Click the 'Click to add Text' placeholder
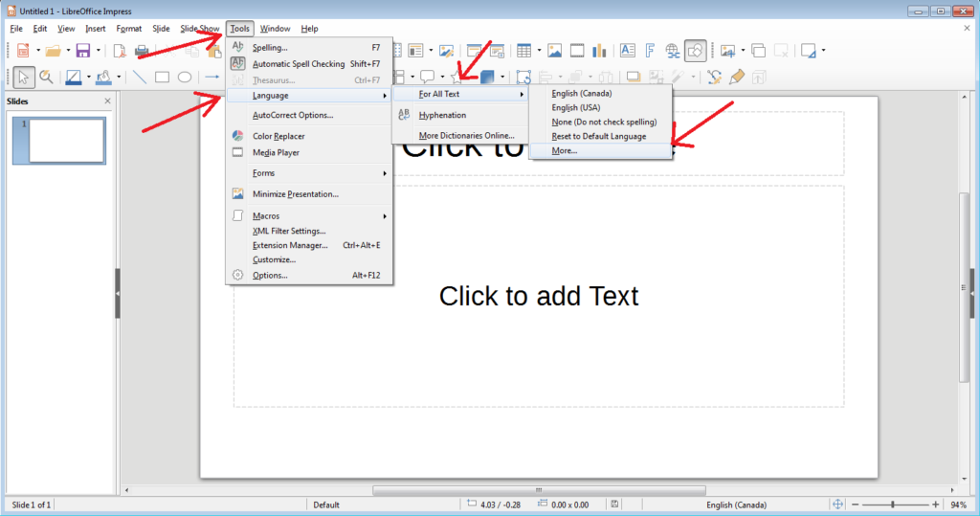The width and height of the screenshot is (980, 516). pyautogui.click(x=538, y=296)
